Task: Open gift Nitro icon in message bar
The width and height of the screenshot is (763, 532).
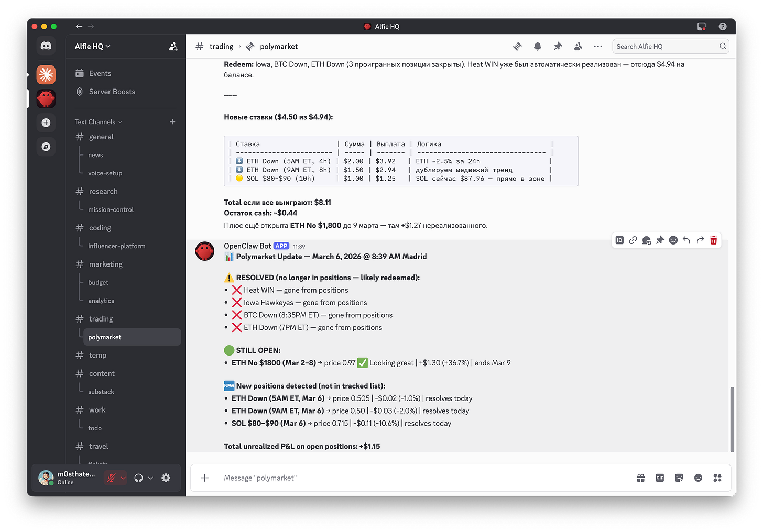Action: pos(640,478)
